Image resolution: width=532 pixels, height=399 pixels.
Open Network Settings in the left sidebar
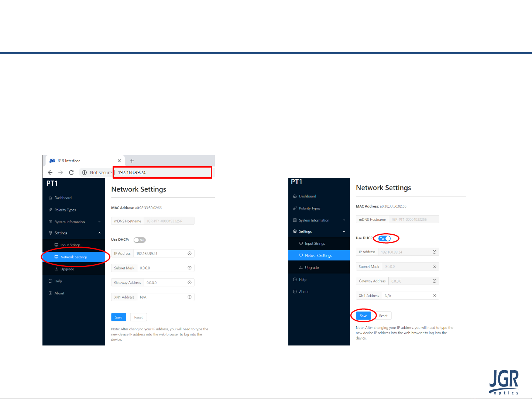pyautogui.click(x=74, y=257)
